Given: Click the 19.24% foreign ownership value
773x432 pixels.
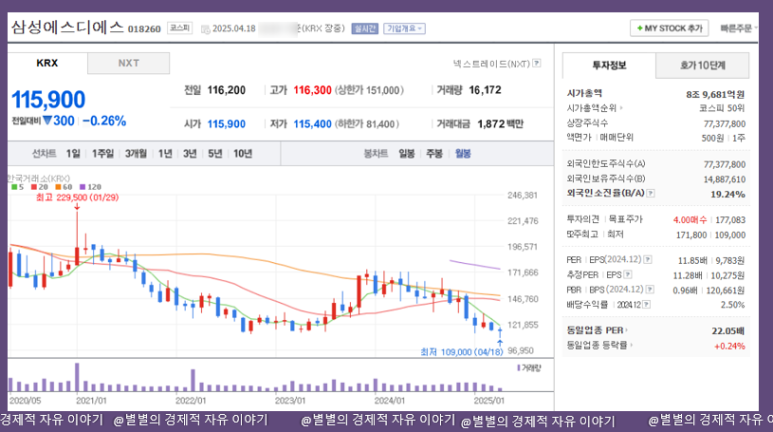Looking at the screenshot, I should (x=728, y=194).
